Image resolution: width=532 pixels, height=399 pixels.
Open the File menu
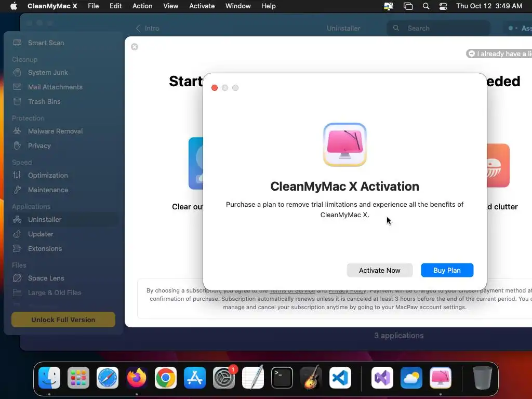[x=94, y=6]
